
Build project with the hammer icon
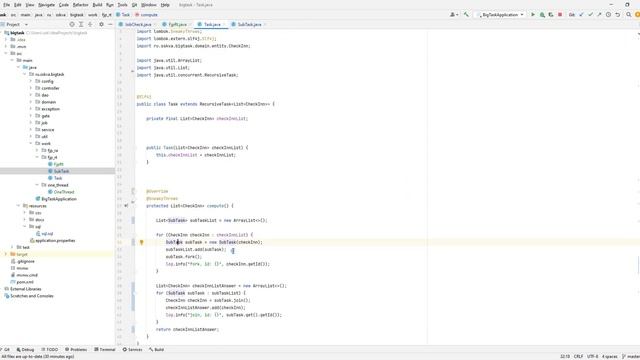tap(466, 15)
